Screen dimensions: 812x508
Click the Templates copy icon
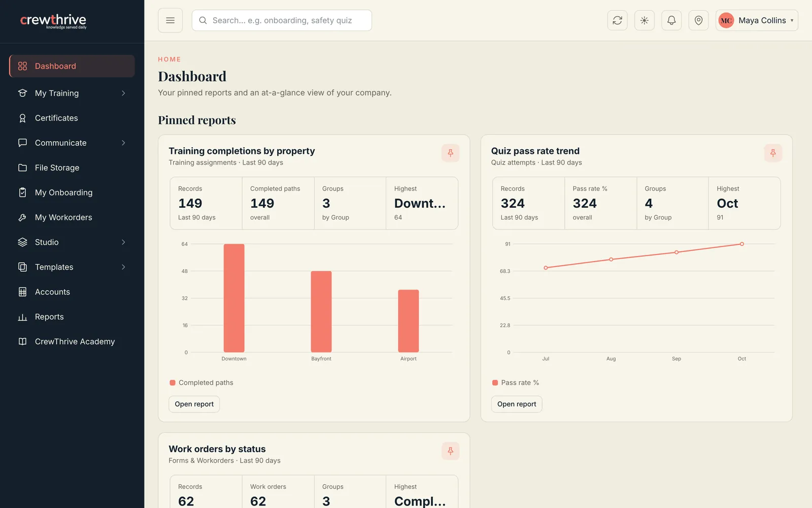(22, 267)
